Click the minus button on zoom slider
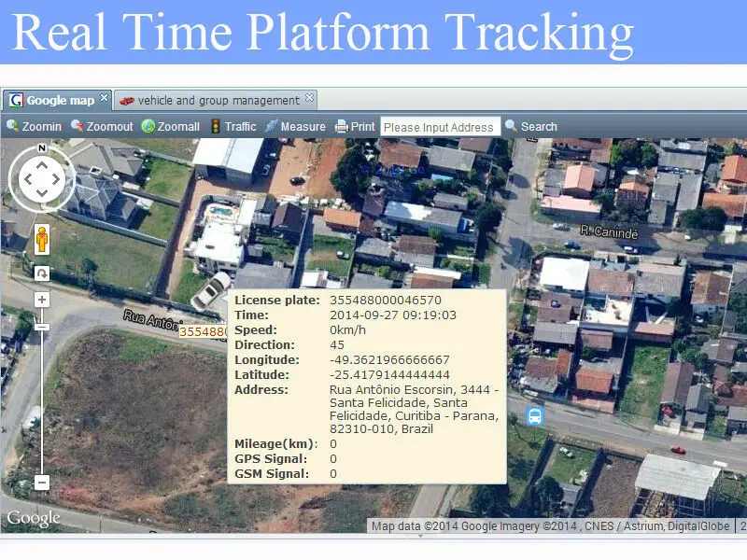This screenshot has height=560, width=747. tap(42, 483)
